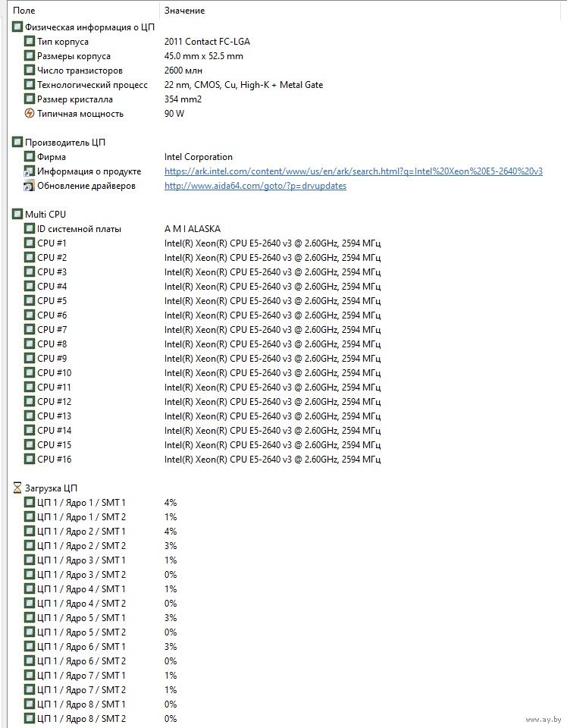Select the 'ЦП 1 / Ядро 3 / SMT 1' row

(81, 560)
